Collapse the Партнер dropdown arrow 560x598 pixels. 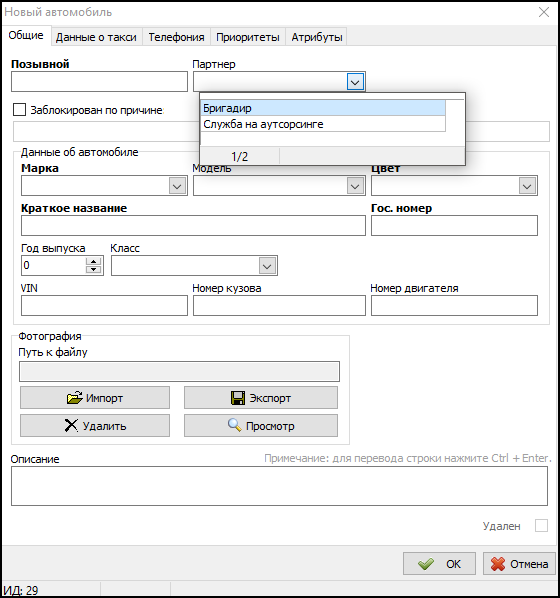pyautogui.click(x=355, y=82)
